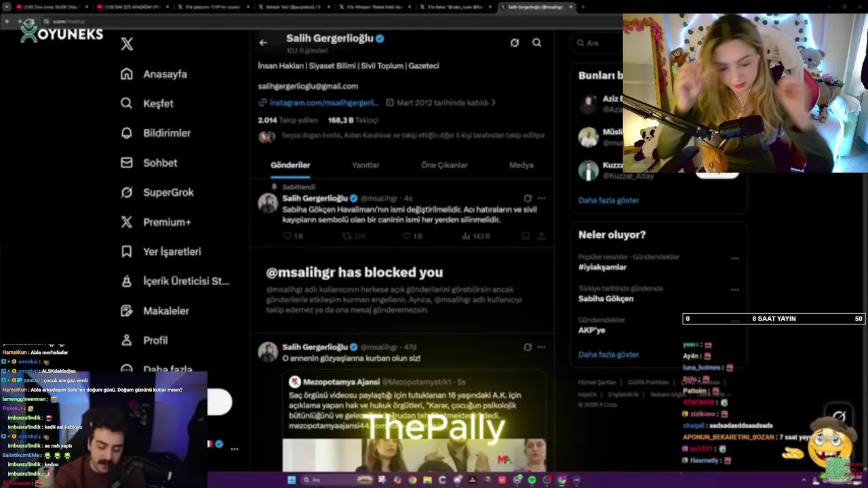Click pinned post author avatar
868x488 pixels.
pos(268,203)
